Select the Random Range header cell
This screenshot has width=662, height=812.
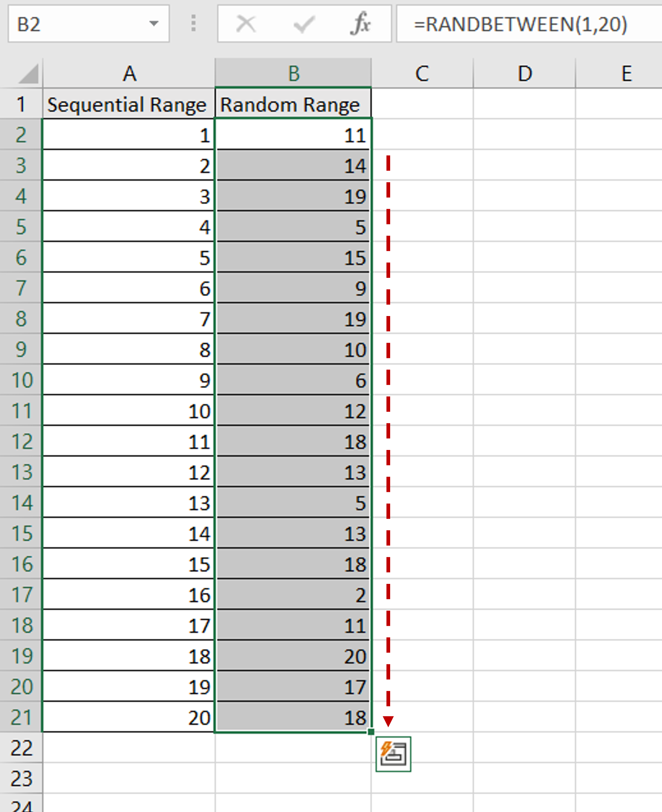coord(294,104)
